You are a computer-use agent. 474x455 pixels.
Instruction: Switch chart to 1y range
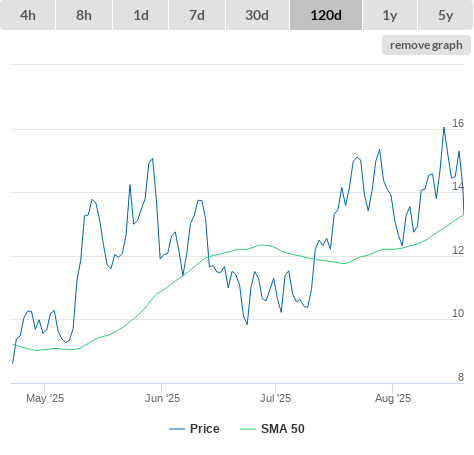(x=390, y=15)
